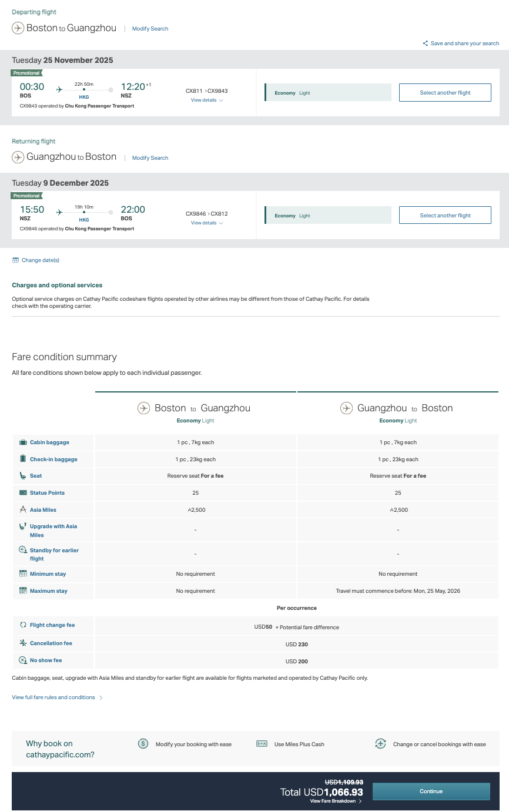Select the departing flight Economy Light fare

(328, 93)
